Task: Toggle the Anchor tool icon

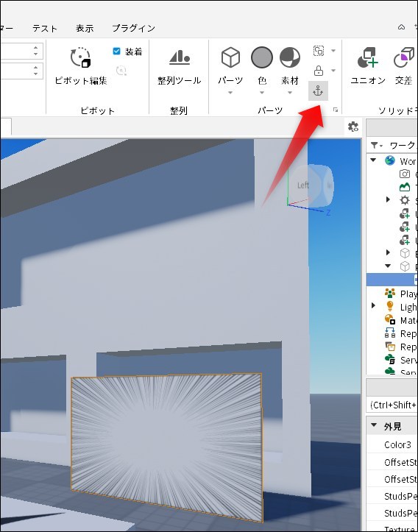Action: pyautogui.click(x=318, y=91)
